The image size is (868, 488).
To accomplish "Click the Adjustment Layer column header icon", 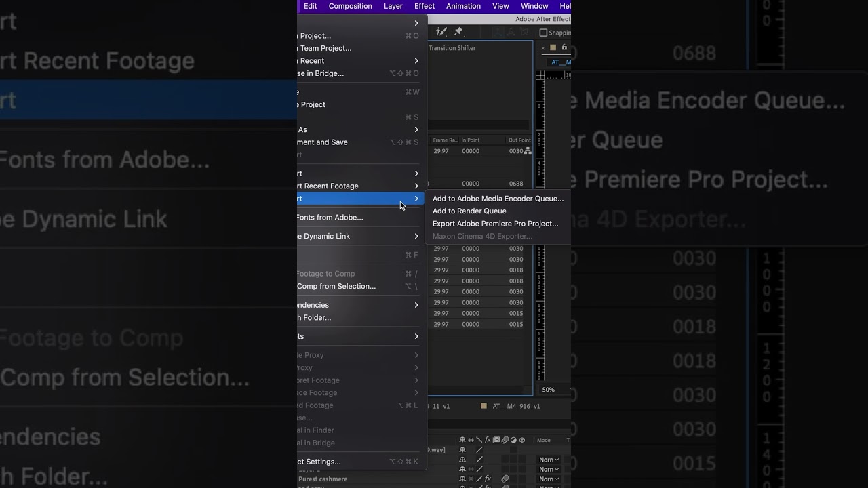I will pyautogui.click(x=513, y=440).
